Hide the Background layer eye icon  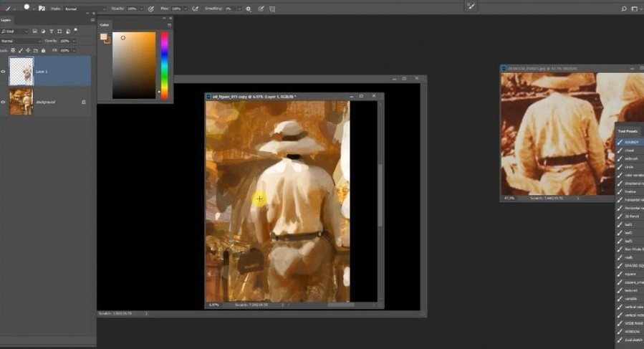pos(4,102)
